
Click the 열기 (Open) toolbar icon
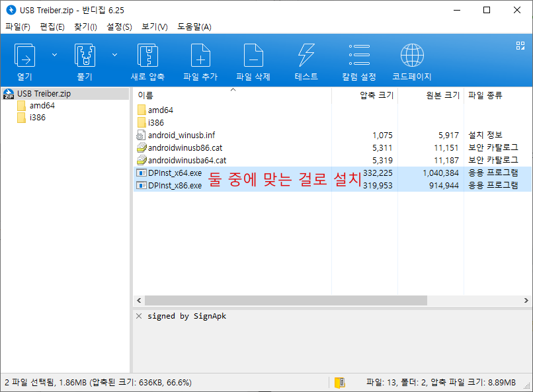click(24, 55)
